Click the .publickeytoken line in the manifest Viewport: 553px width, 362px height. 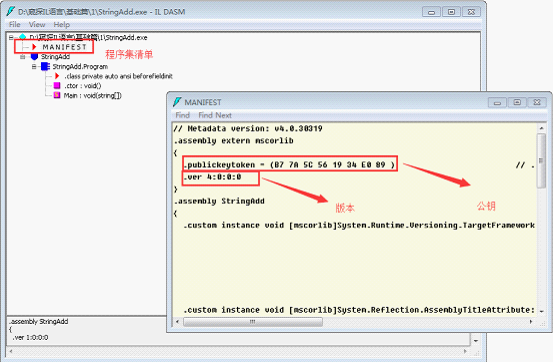(289, 164)
